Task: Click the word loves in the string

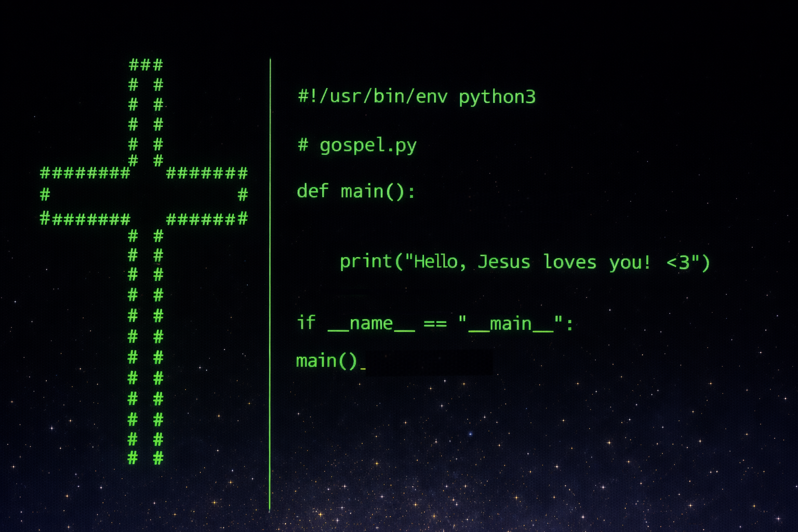Action: coord(569,261)
